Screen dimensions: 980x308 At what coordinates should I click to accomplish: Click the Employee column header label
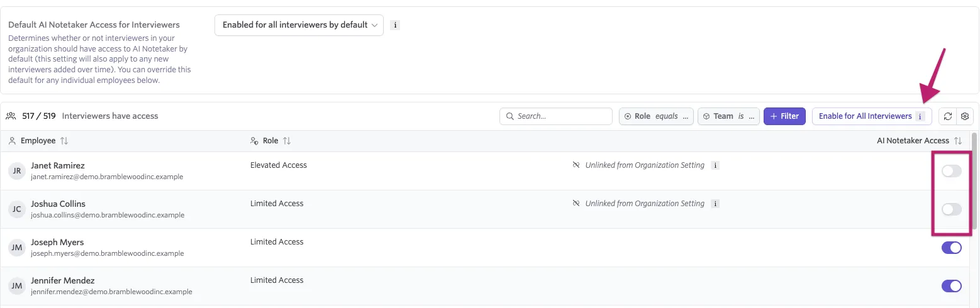[38, 141]
